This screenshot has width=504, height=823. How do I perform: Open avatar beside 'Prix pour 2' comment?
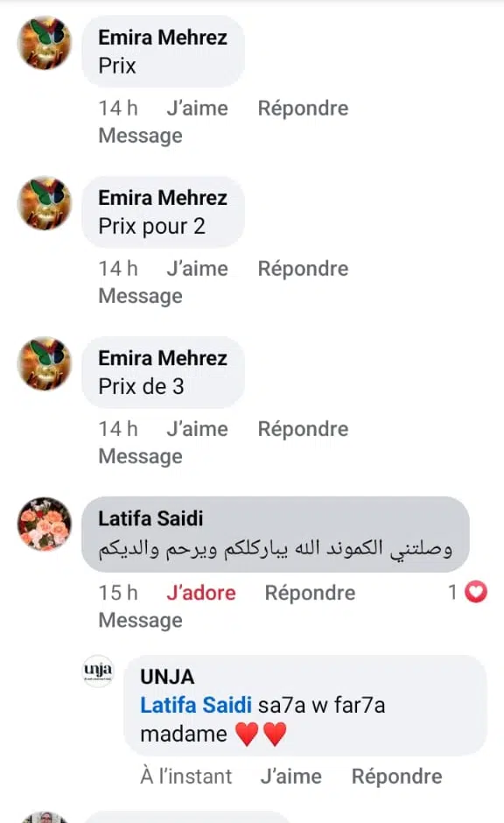tap(45, 203)
